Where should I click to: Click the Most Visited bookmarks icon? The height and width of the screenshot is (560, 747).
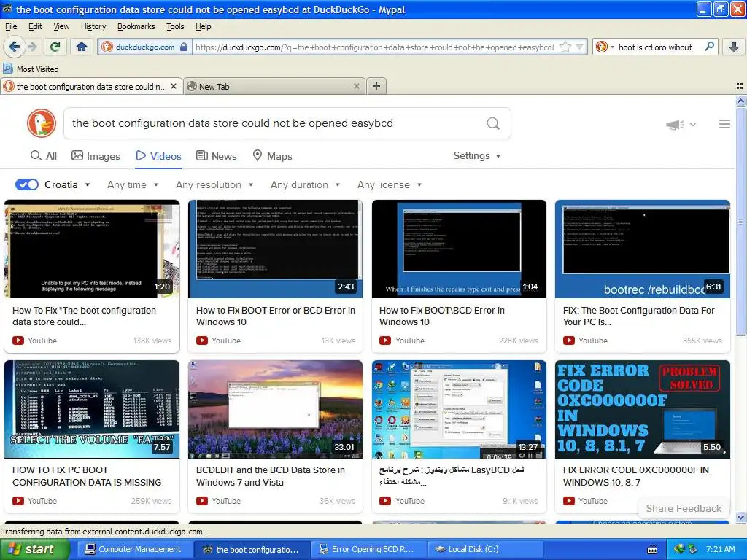[7, 69]
